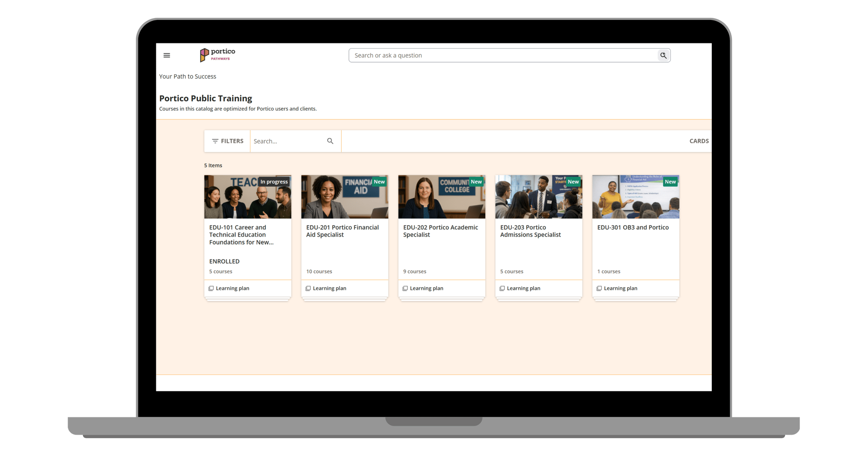Click the catalog search magnifier icon

[x=330, y=141]
